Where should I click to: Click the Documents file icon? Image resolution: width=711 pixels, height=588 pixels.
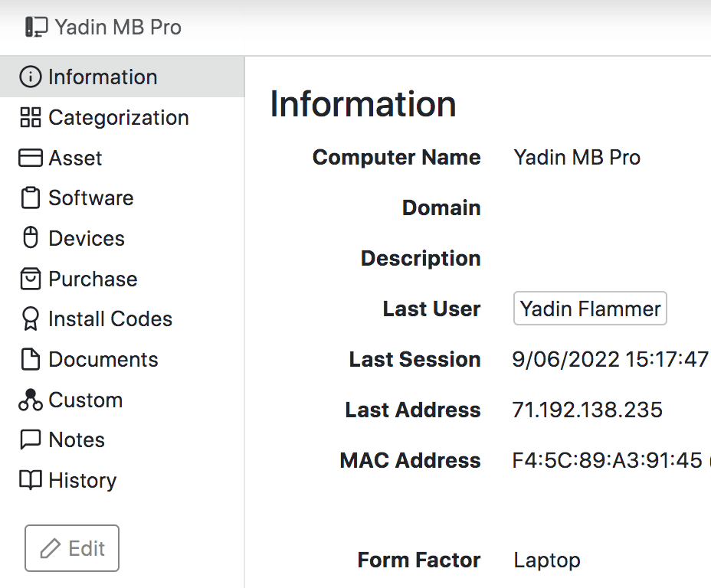pyautogui.click(x=31, y=359)
